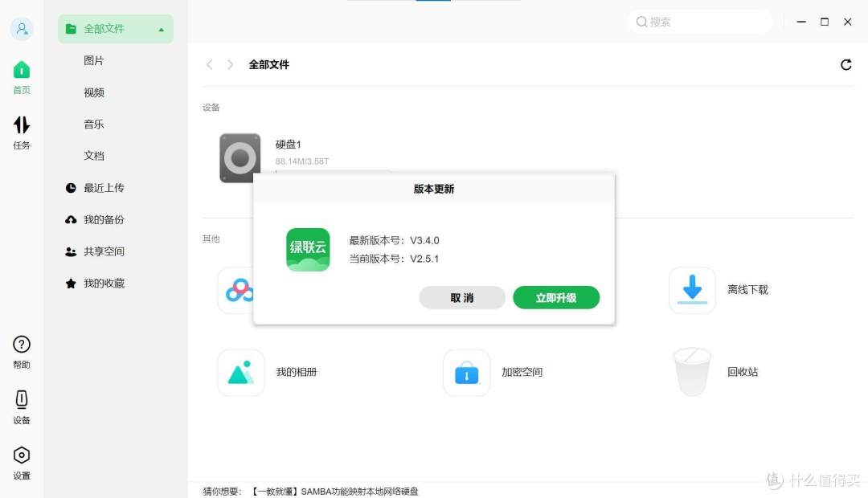Select 音乐 category
The width and height of the screenshot is (868, 498).
(x=94, y=124)
